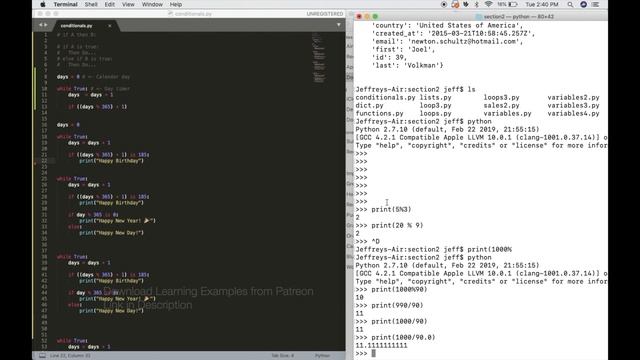The height and width of the screenshot is (360, 640).
Task: Click dict.py in ls output
Action: click(x=369, y=105)
